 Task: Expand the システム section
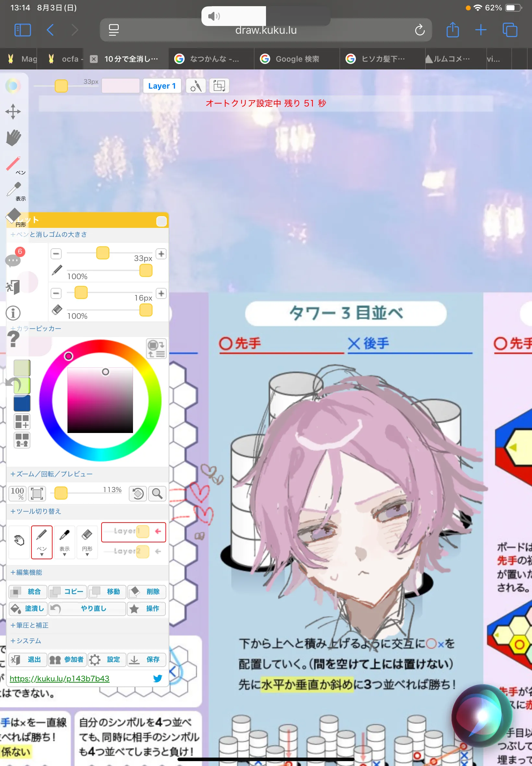[x=26, y=641]
